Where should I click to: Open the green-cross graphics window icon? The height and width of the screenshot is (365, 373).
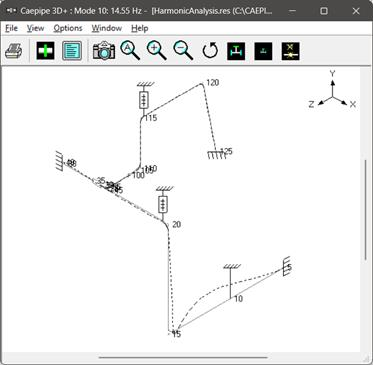45,51
